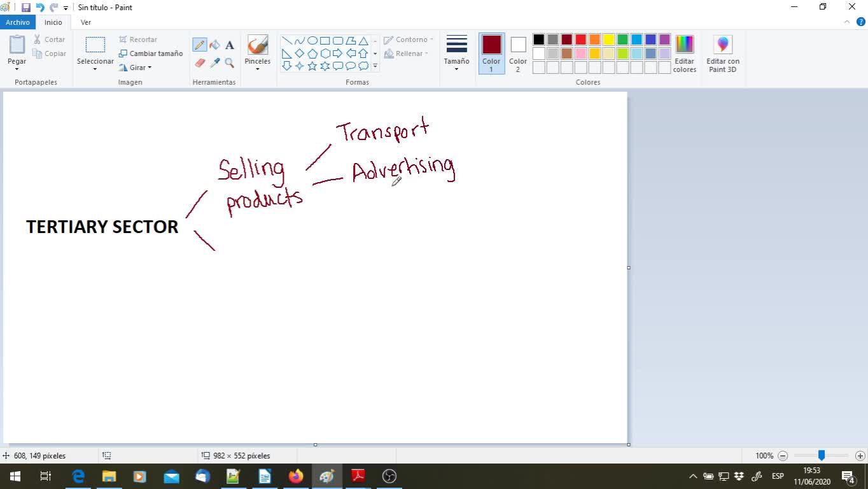
Task: Select the Eraser tool
Action: (200, 63)
